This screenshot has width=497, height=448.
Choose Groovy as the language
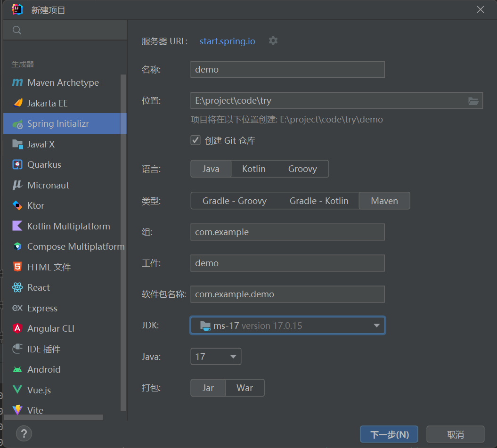[302, 169]
